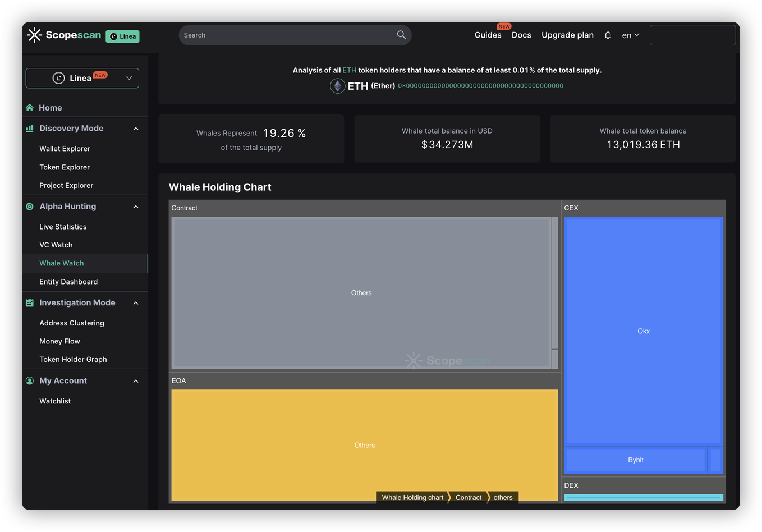Open the en language selector
This screenshot has height=532, width=762.
pos(630,35)
